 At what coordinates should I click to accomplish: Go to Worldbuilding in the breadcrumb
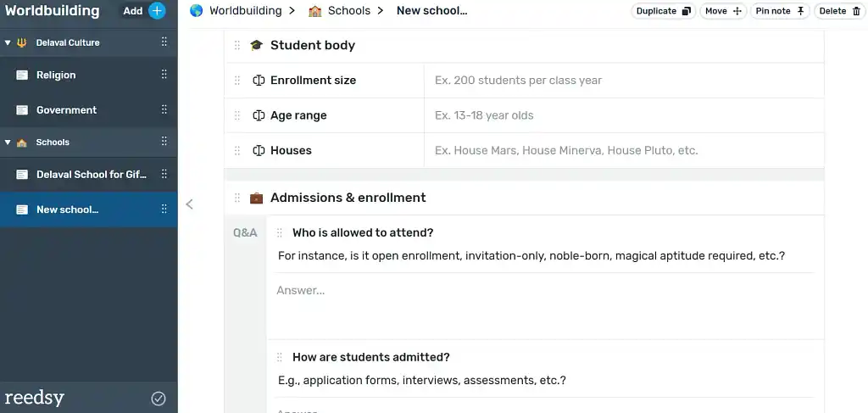click(245, 10)
